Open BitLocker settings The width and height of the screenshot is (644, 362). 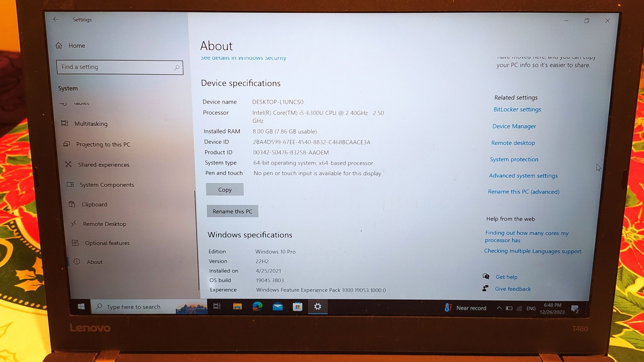(516, 109)
